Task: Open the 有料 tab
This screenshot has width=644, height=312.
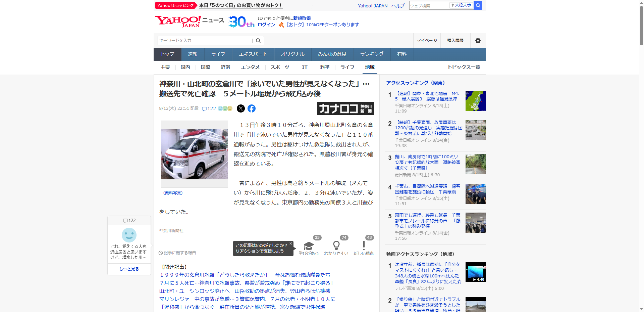Action: 402,54
